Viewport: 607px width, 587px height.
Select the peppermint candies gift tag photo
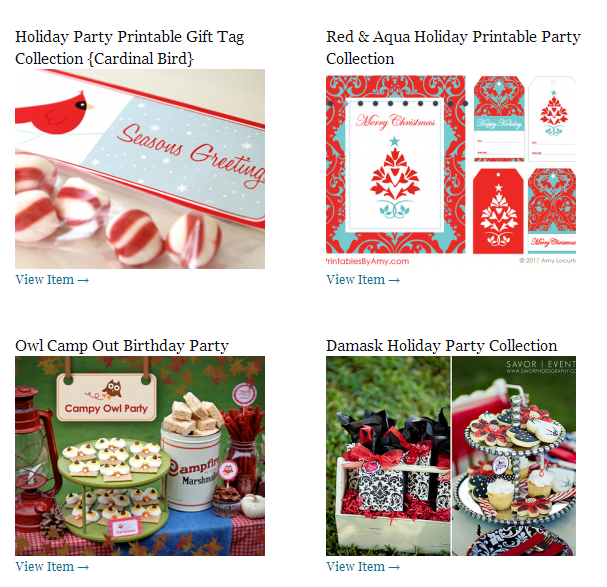click(140, 169)
